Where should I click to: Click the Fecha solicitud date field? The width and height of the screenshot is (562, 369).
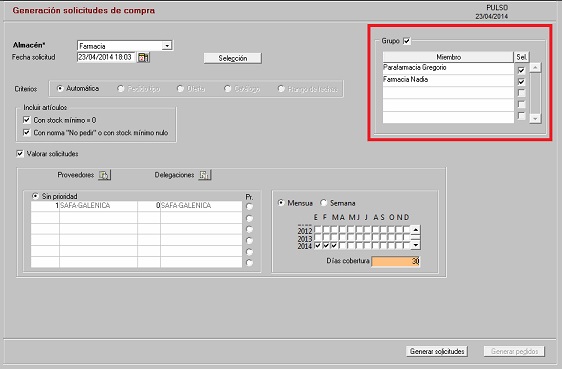[106, 57]
